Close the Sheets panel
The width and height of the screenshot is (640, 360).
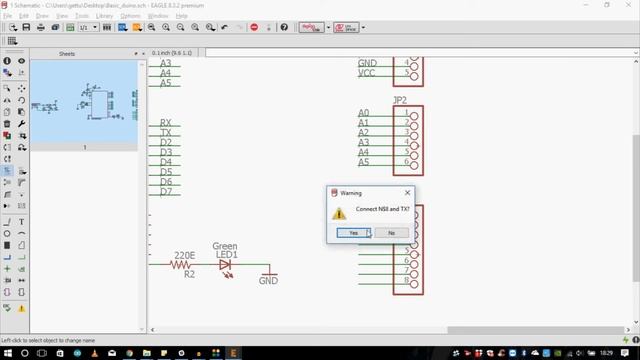pos(143,53)
